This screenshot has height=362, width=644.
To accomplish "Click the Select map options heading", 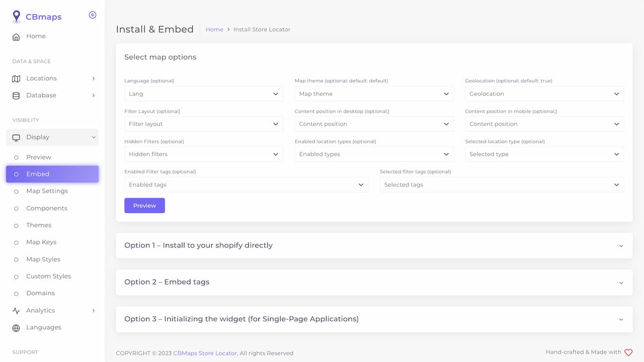I will pyautogui.click(x=160, y=57).
